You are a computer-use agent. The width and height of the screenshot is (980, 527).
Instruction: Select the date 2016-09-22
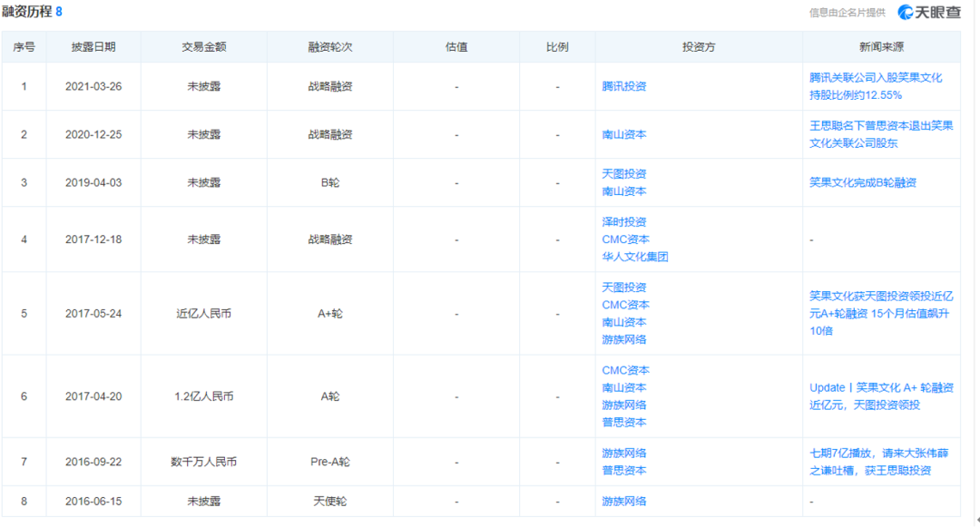93,462
